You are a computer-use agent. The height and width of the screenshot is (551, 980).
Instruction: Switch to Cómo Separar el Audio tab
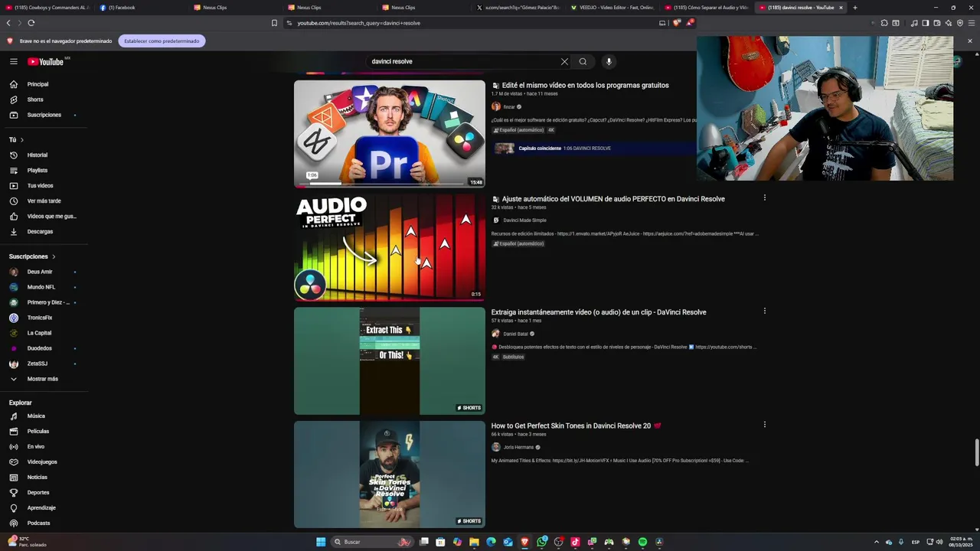click(706, 8)
